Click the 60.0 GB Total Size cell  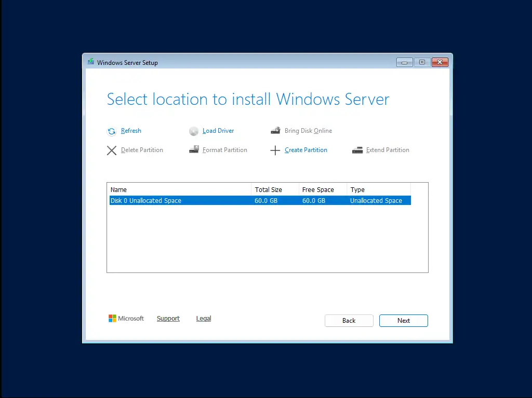[x=266, y=201]
